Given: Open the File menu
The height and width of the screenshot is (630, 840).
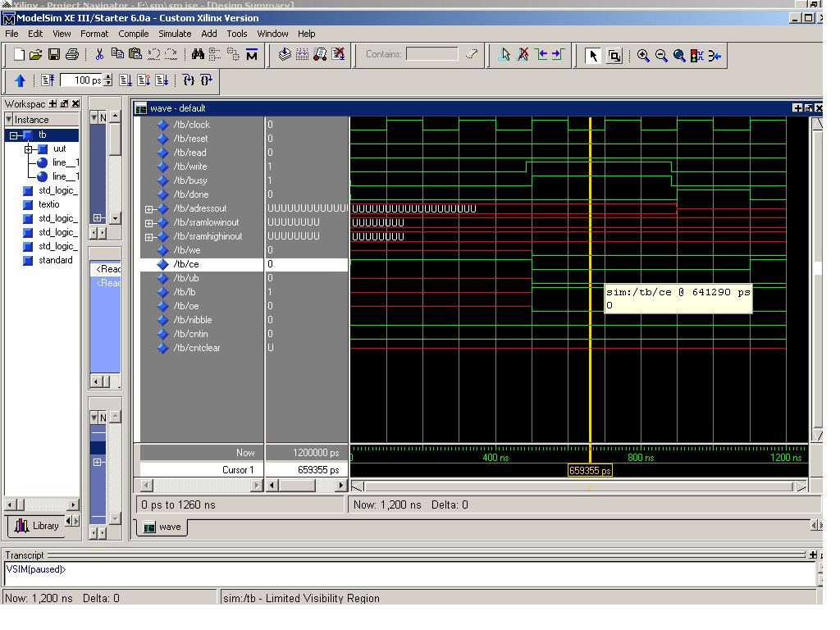Looking at the screenshot, I should tap(11, 34).
